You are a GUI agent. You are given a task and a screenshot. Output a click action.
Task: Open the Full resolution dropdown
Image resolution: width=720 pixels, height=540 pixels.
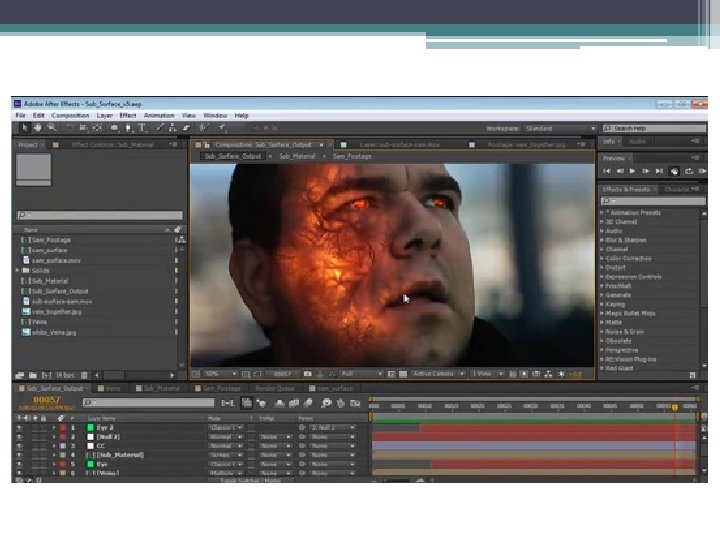click(x=361, y=374)
